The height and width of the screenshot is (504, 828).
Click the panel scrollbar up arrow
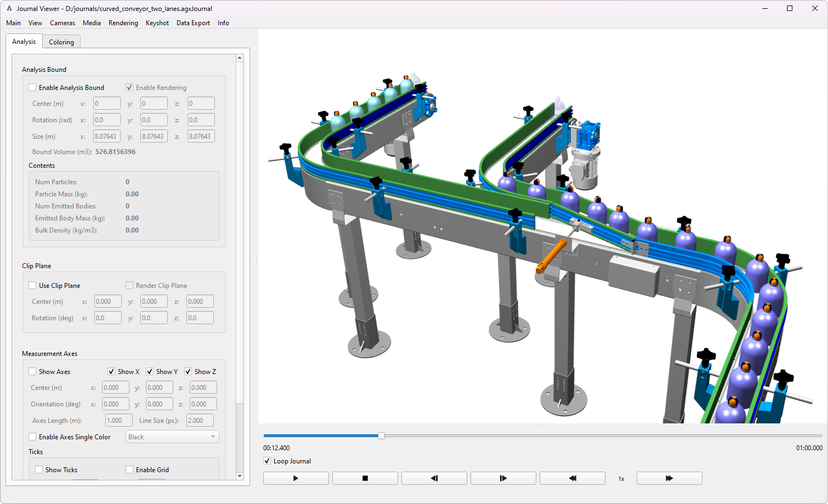240,58
